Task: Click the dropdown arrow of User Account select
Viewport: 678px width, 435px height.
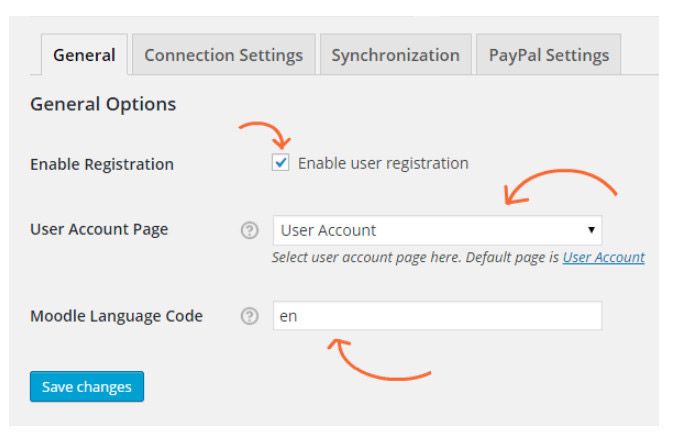Action: click(x=592, y=230)
